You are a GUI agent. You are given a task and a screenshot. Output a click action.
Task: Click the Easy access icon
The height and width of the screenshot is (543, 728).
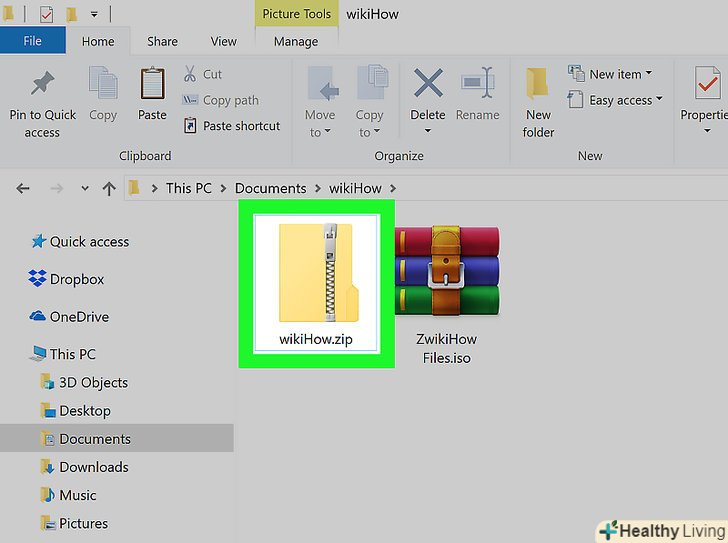pyautogui.click(x=575, y=99)
